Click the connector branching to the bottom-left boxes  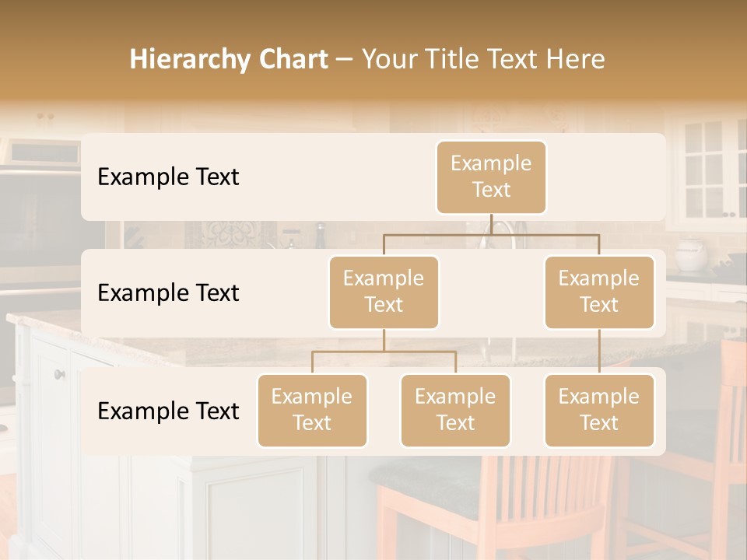tap(384, 352)
